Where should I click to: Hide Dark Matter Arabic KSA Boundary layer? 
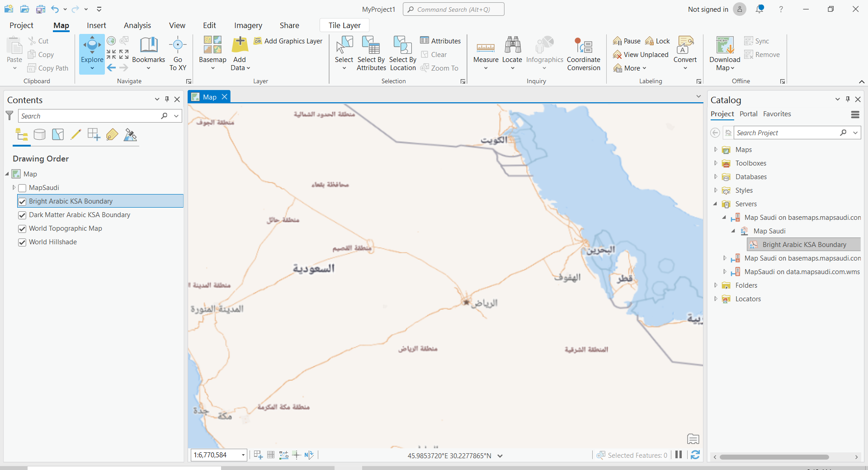(22, 215)
